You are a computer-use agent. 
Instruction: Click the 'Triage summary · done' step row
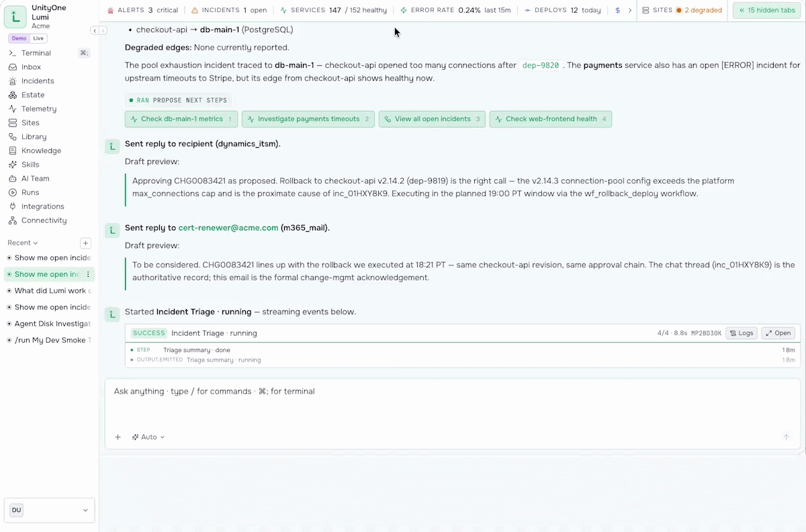463,350
